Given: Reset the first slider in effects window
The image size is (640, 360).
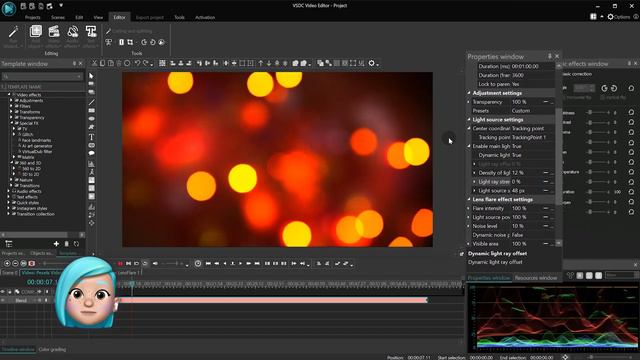Looking at the screenshot, I should click(x=631, y=112).
